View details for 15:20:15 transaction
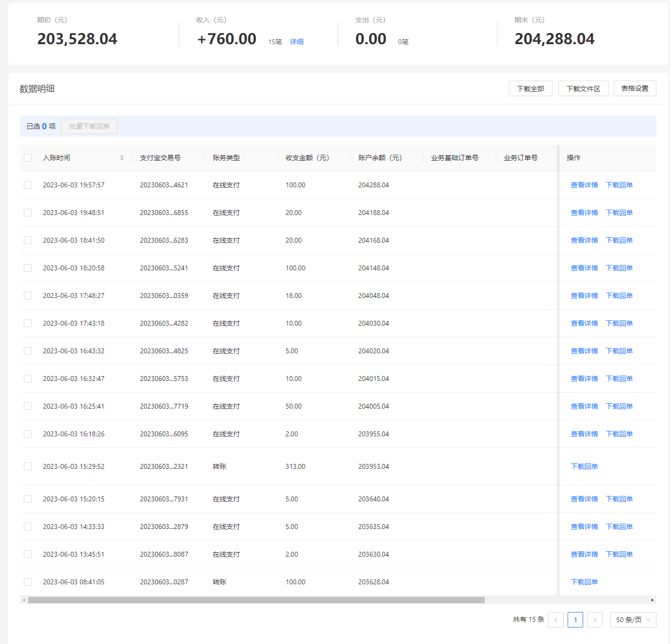This screenshot has height=644, width=670. (584, 499)
